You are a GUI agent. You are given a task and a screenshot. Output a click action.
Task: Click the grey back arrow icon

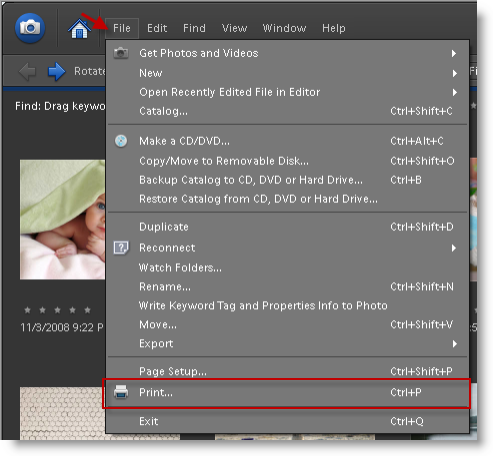click(x=27, y=71)
